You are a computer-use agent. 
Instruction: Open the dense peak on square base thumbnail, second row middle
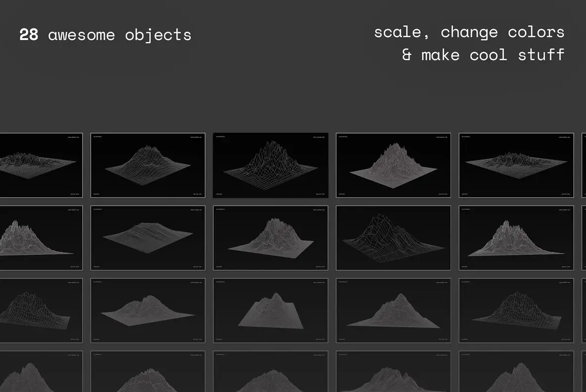click(x=270, y=238)
